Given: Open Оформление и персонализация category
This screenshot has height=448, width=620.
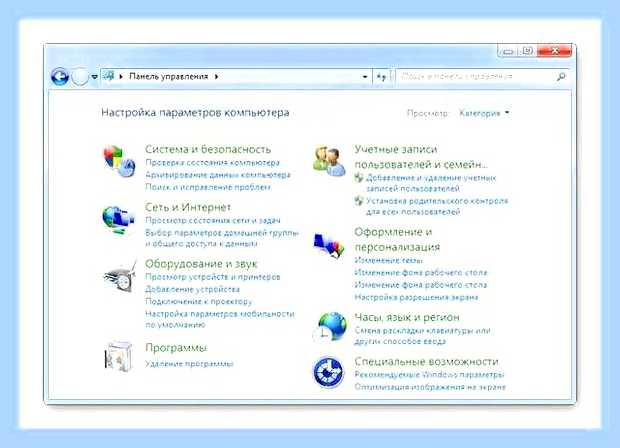Looking at the screenshot, I should (x=397, y=240).
